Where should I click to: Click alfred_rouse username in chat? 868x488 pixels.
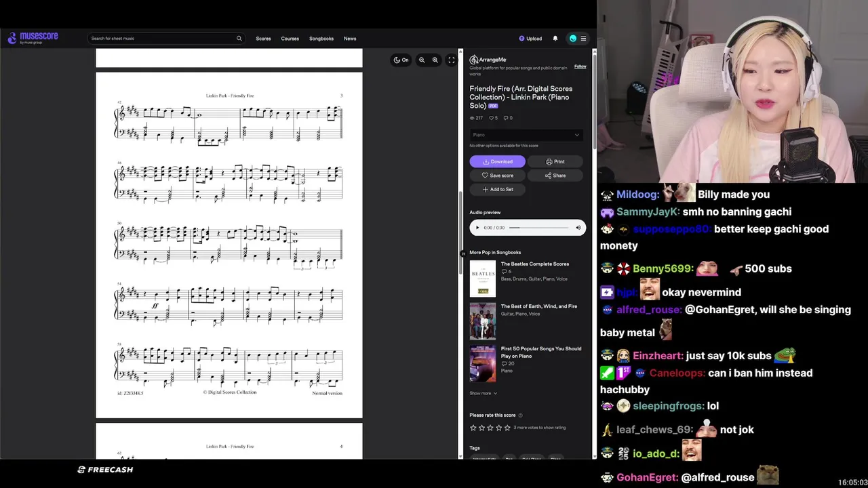pyautogui.click(x=649, y=310)
